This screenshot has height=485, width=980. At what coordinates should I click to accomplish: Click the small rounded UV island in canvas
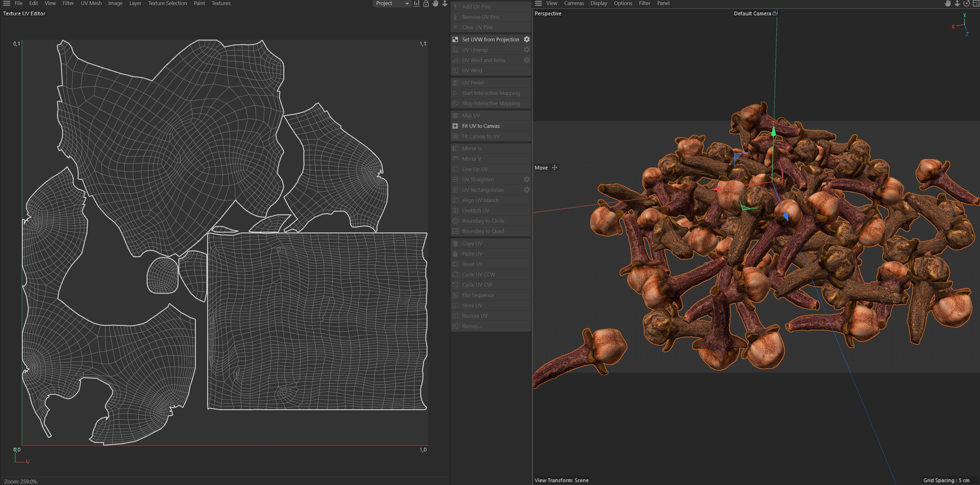point(162,275)
